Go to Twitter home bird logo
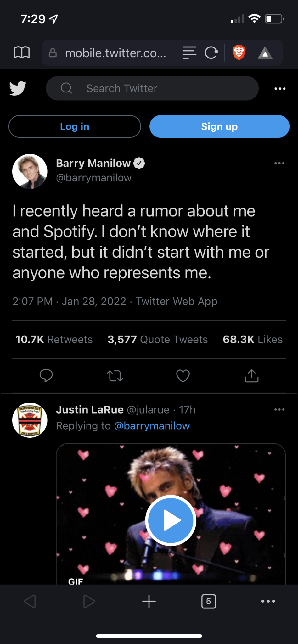 [x=18, y=88]
